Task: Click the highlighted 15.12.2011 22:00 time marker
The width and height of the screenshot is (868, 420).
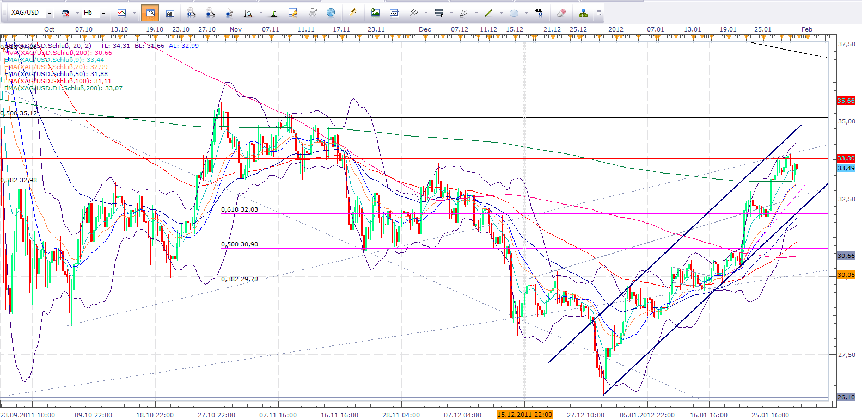Action: [524, 415]
